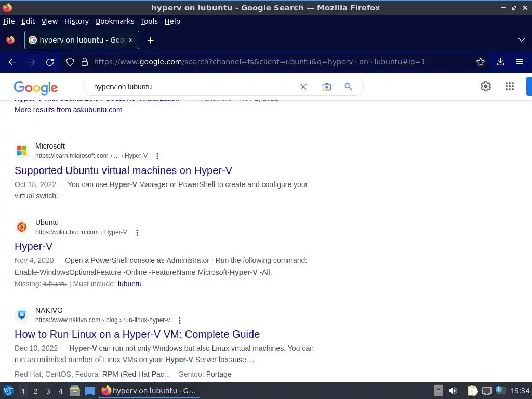
Task: Open Firefox View pinned icon
Action: (10, 40)
